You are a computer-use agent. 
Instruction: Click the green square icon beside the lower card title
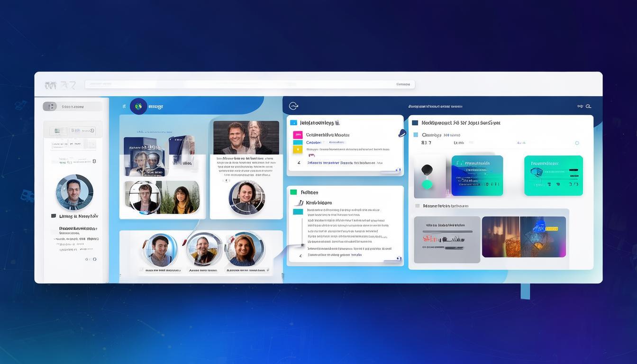[x=293, y=192]
